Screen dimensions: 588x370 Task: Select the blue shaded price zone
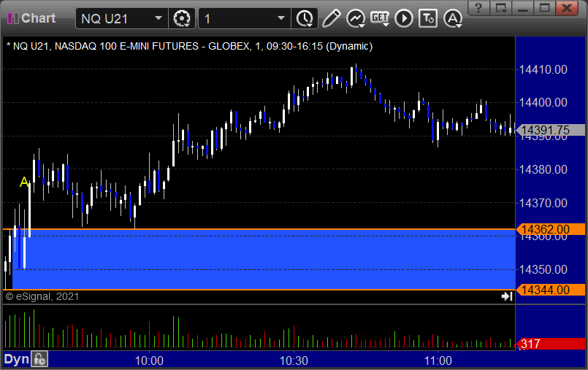click(262, 259)
